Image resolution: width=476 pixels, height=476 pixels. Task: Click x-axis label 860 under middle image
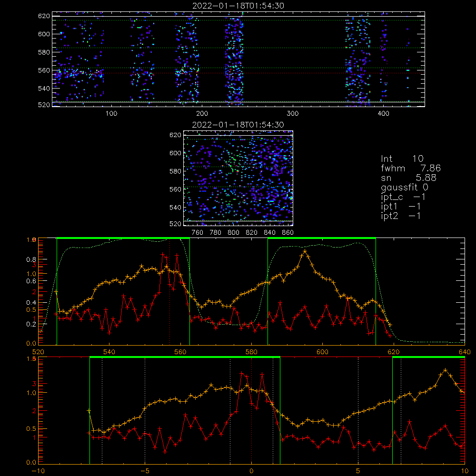tap(288, 233)
